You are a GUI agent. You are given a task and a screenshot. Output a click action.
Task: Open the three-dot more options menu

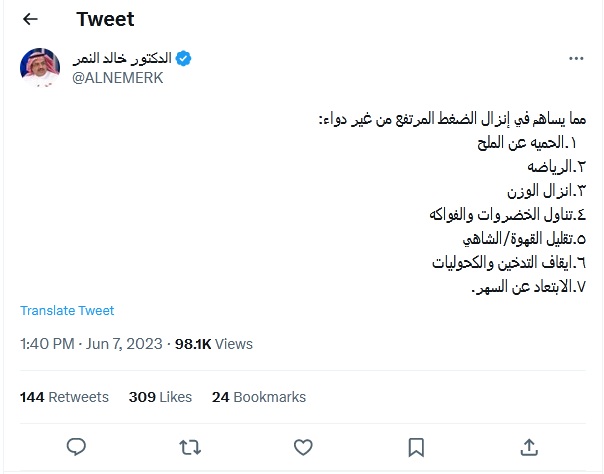pyautogui.click(x=575, y=59)
